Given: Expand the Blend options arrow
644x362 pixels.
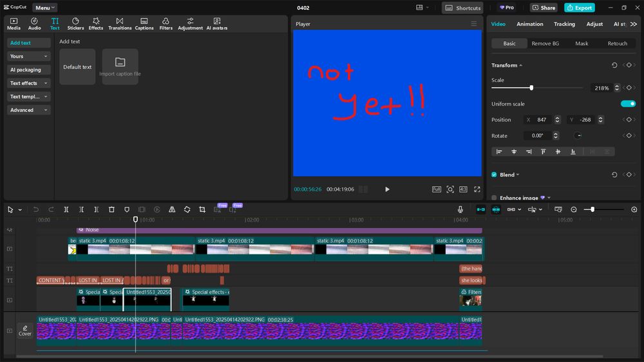Looking at the screenshot, I should (518, 175).
